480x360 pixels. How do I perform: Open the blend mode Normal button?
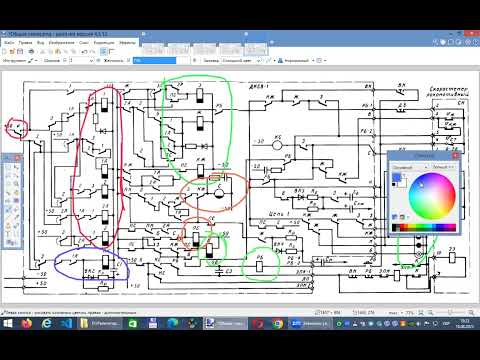click(x=295, y=60)
